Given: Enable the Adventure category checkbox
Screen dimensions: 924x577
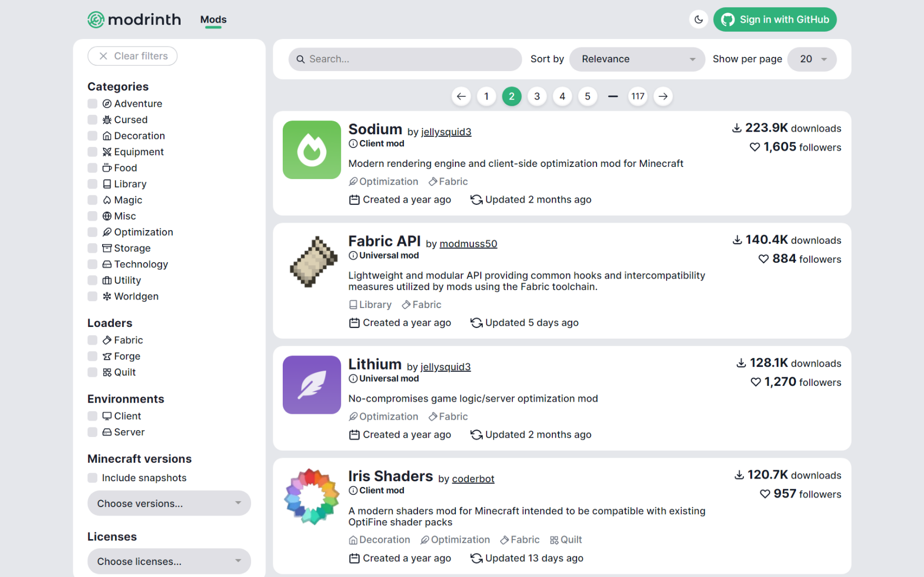Looking at the screenshot, I should point(93,104).
